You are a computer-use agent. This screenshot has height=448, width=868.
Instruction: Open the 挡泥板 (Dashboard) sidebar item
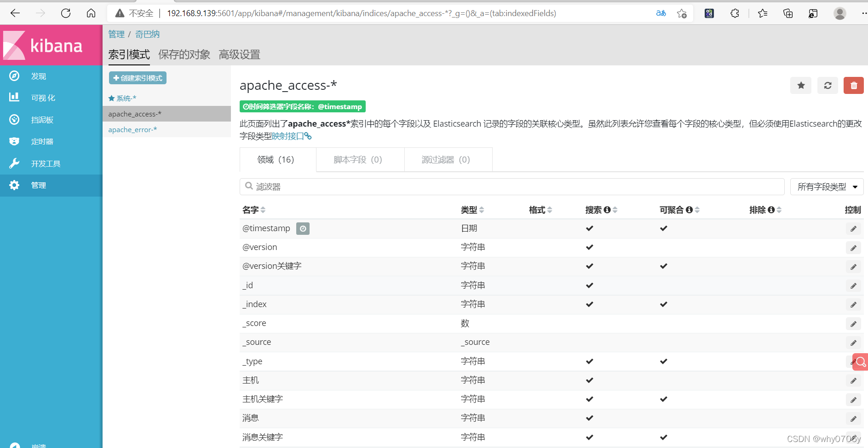click(51, 120)
